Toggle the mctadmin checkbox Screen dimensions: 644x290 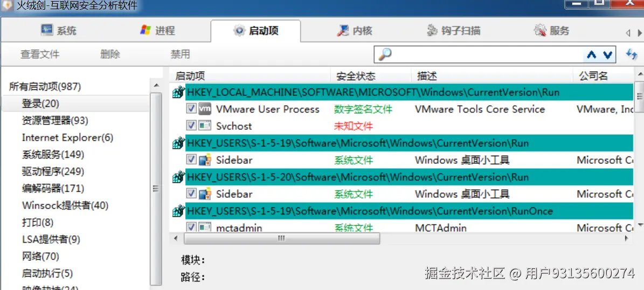pyautogui.click(x=191, y=227)
